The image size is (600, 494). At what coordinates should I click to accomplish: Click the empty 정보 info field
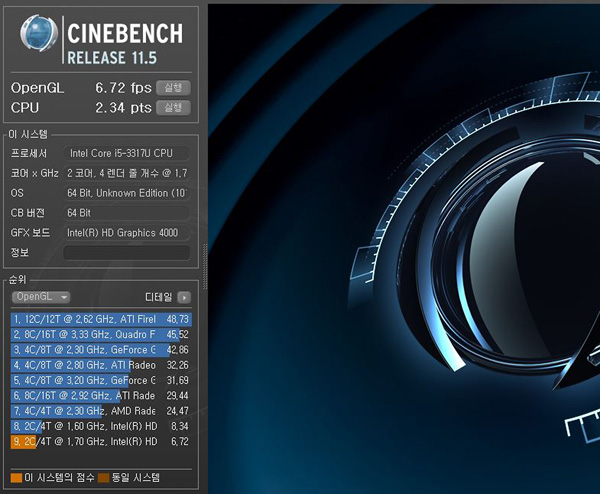click(127, 253)
